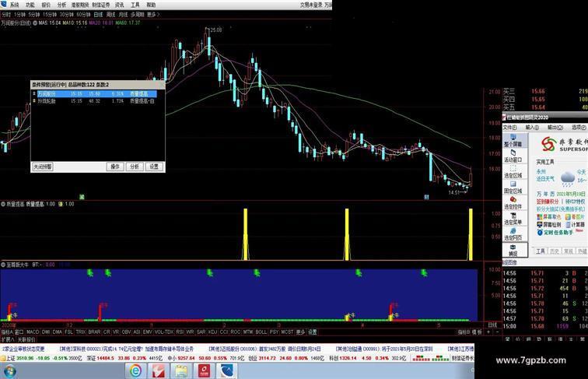Switch chart to 30分钟 period
The height and width of the screenshot is (379, 588).
[67, 15]
